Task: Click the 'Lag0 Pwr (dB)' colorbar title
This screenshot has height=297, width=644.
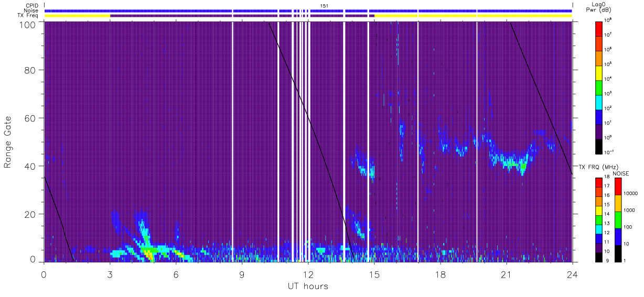Action: (x=599, y=7)
